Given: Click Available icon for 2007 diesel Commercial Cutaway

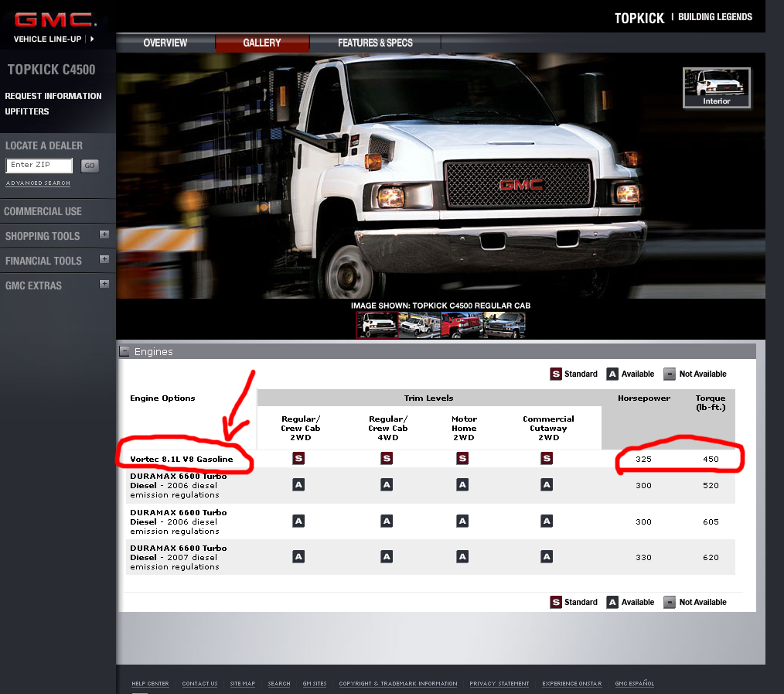Looking at the screenshot, I should (547, 556).
